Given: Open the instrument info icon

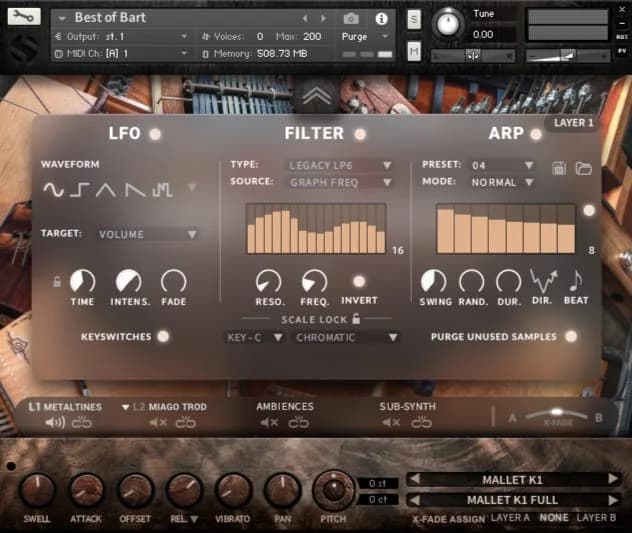Looking at the screenshot, I should tap(381, 19).
